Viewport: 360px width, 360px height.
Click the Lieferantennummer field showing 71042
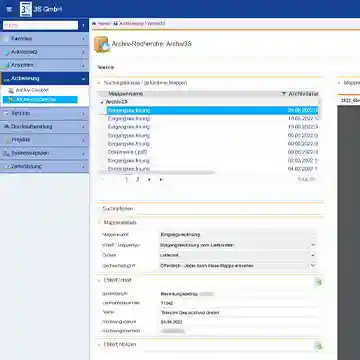238,303
